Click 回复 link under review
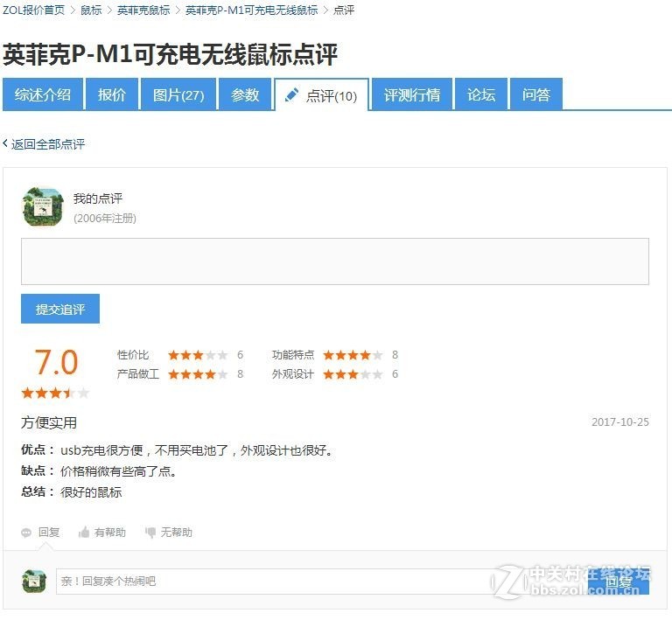 click(49, 533)
